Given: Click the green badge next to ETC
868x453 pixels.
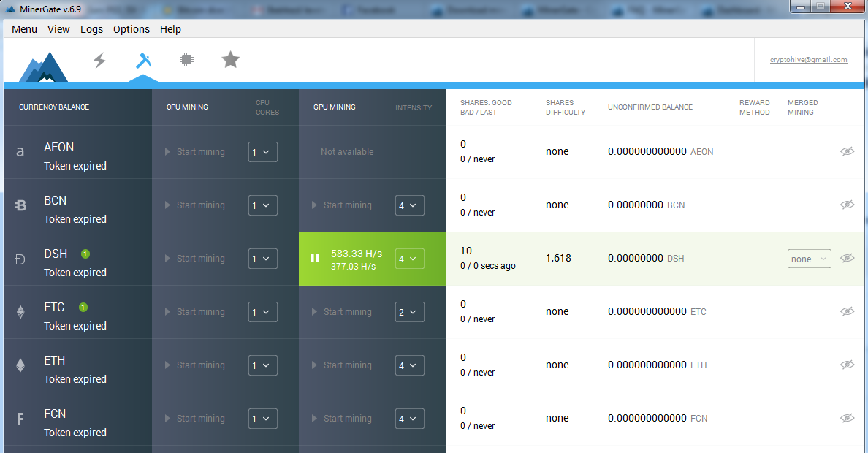Looking at the screenshot, I should tap(83, 307).
